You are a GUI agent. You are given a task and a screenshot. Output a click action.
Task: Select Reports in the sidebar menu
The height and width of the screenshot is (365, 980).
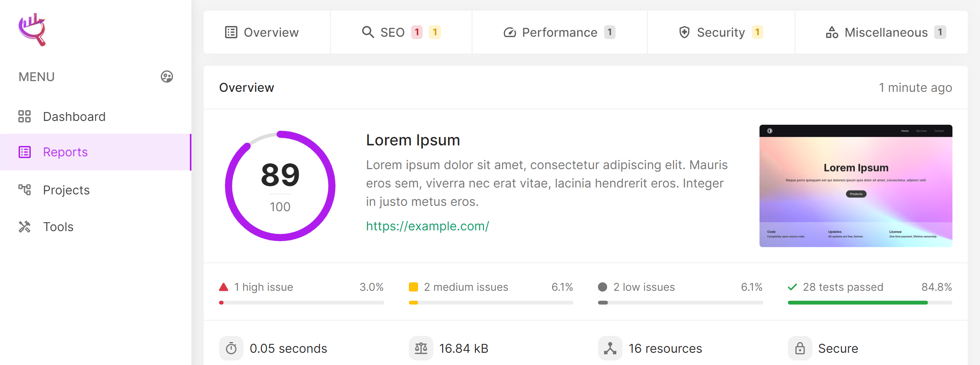click(65, 152)
